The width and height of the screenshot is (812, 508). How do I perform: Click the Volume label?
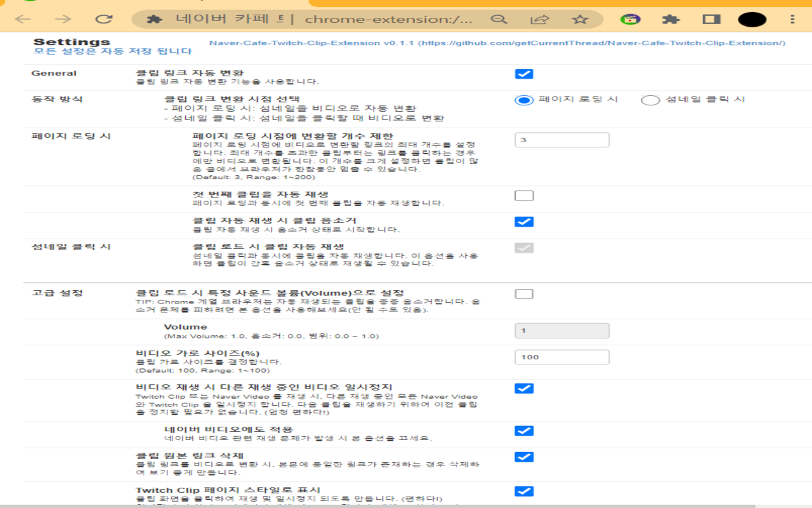click(185, 327)
